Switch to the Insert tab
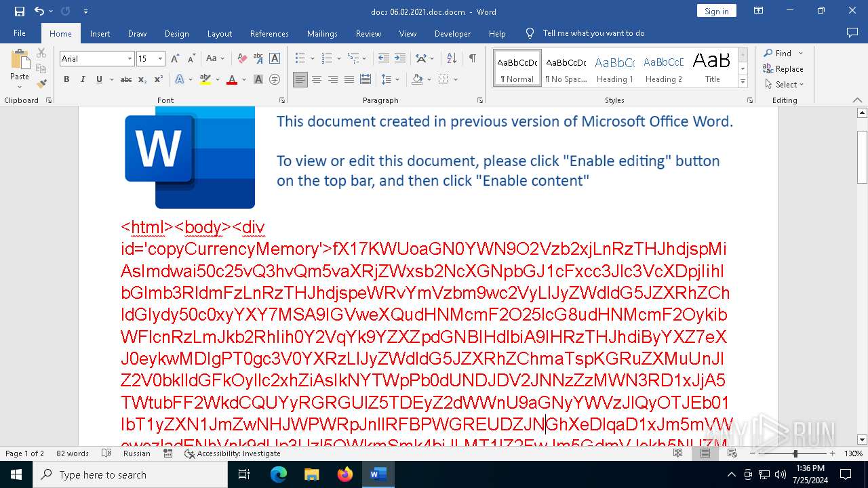Viewport: 868px width, 488px height. [x=100, y=33]
